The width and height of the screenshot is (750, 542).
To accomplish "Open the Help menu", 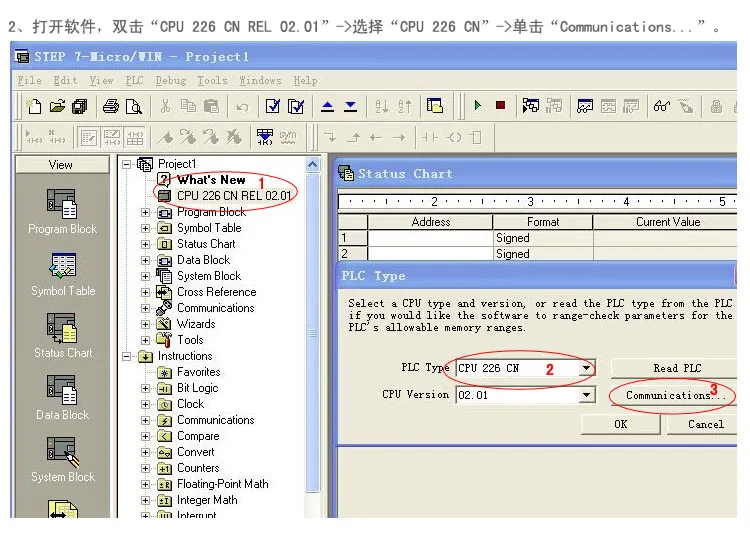I will pos(305,80).
